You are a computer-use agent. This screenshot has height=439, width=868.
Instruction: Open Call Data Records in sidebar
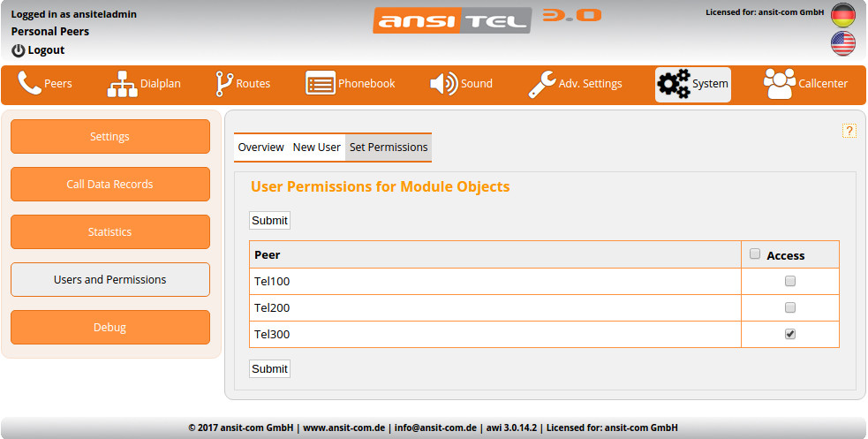(x=110, y=185)
